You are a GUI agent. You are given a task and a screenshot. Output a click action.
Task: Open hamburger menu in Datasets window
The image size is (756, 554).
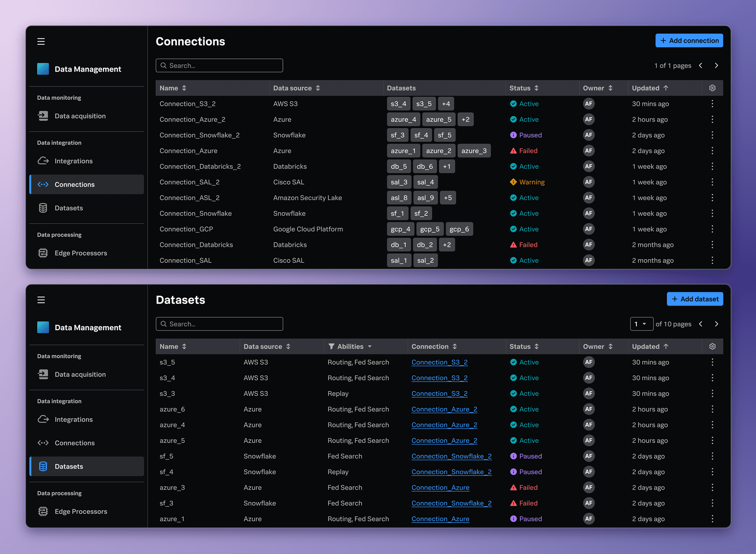pos(41,300)
